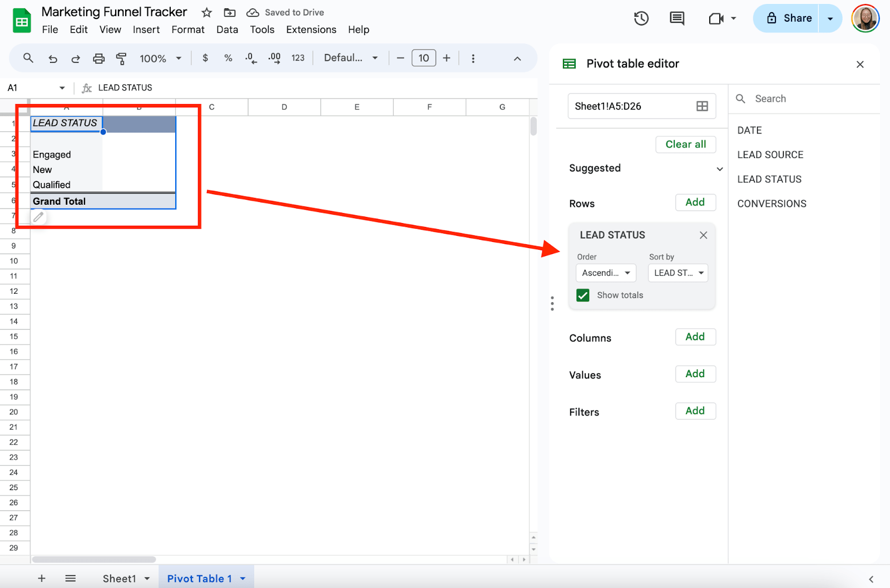Add a field to Values

695,374
